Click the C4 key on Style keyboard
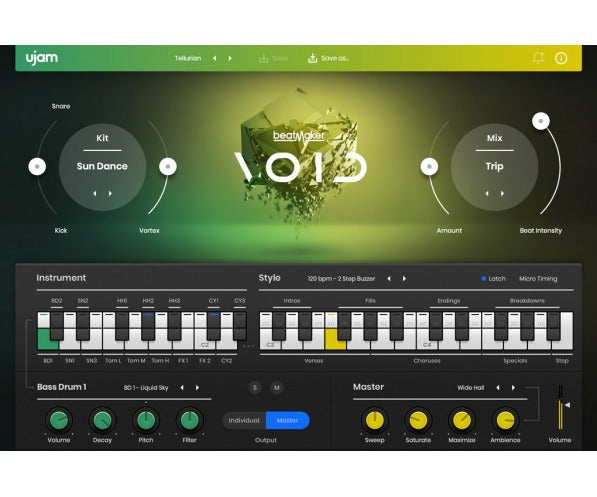 click(x=426, y=344)
